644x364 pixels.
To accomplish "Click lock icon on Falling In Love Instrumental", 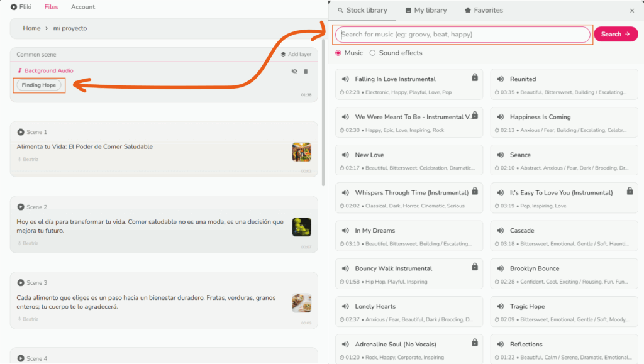I will coord(475,77).
